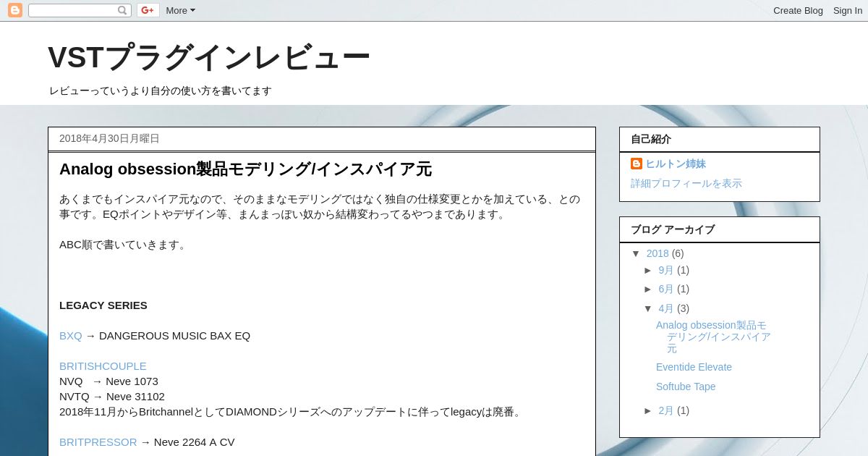Collapse the 4月 archive month arrow
Screen dimensions: 868x456
pyautogui.click(x=649, y=308)
